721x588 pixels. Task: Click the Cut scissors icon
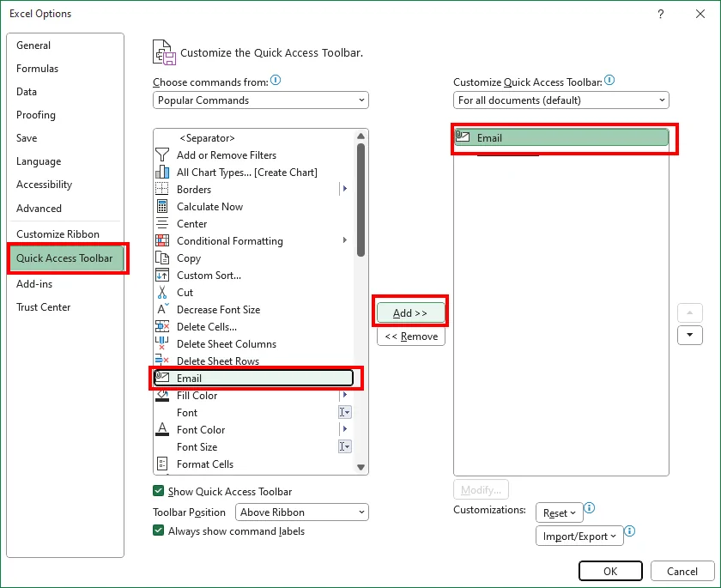pyautogui.click(x=162, y=292)
